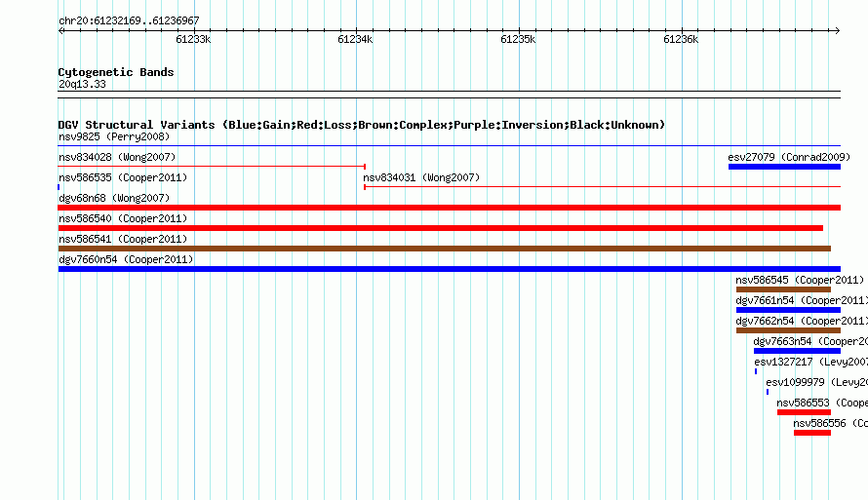Click the ruler's right arrow end
The height and width of the screenshot is (500, 868).
837,30
